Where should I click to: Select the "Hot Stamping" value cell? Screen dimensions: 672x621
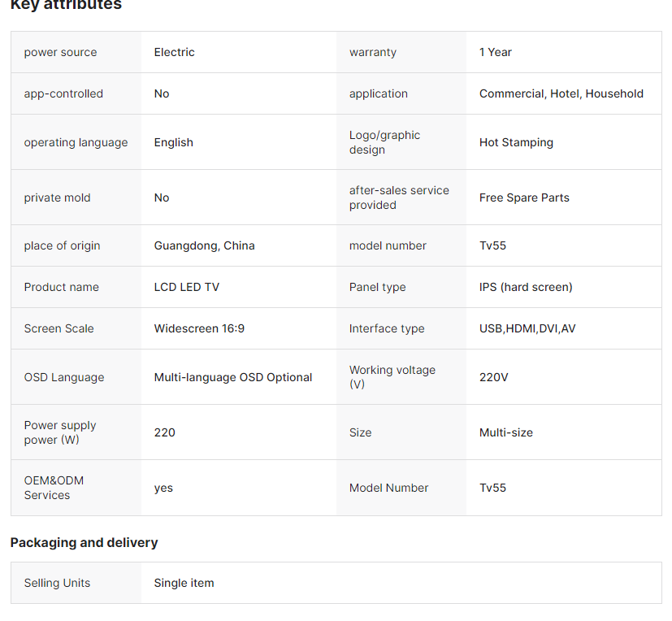(516, 142)
